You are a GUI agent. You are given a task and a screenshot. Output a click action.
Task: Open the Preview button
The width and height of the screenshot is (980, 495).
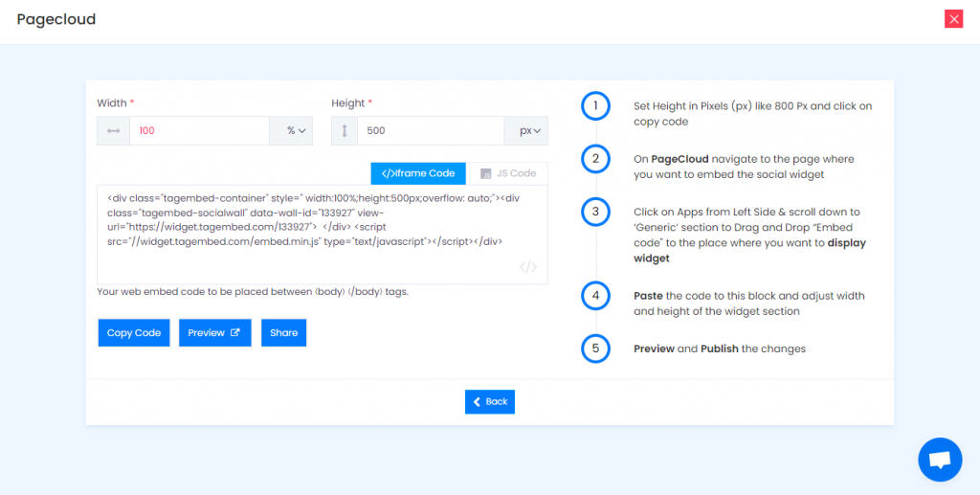pos(215,333)
